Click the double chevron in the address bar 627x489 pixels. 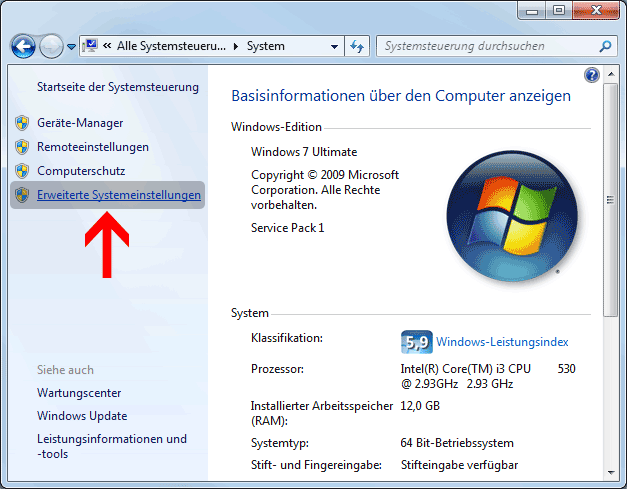coord(107,46)
